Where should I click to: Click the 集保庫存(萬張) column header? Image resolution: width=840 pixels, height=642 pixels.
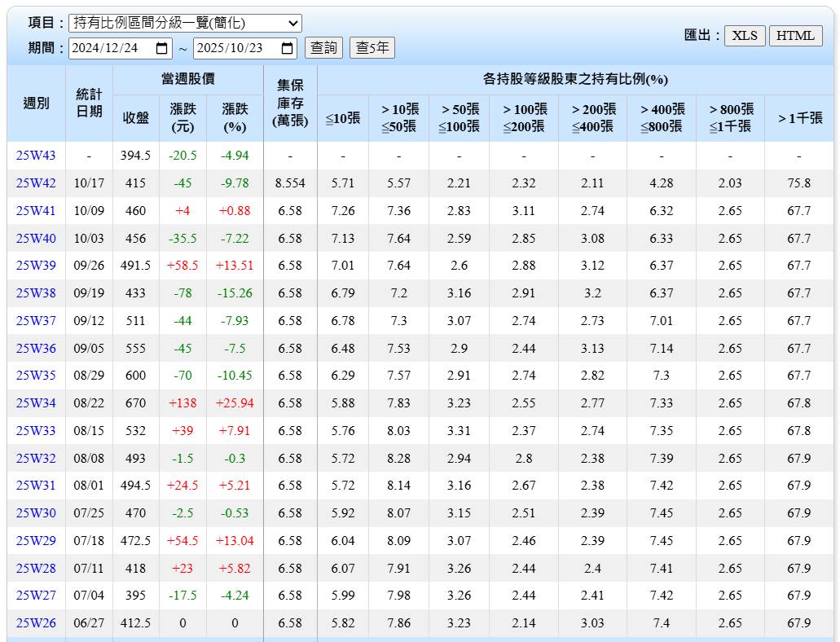click(x=290, y=103)
